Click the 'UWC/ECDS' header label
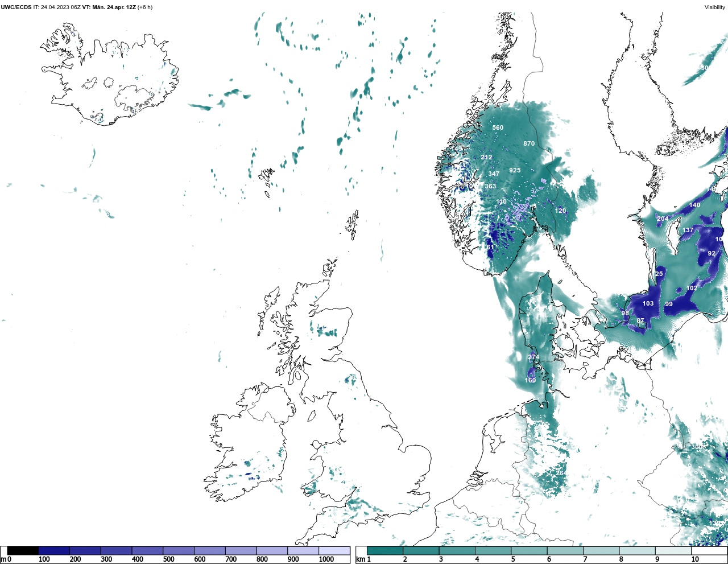Viewport: 728px width, 564px height. [x=16, y=7]
